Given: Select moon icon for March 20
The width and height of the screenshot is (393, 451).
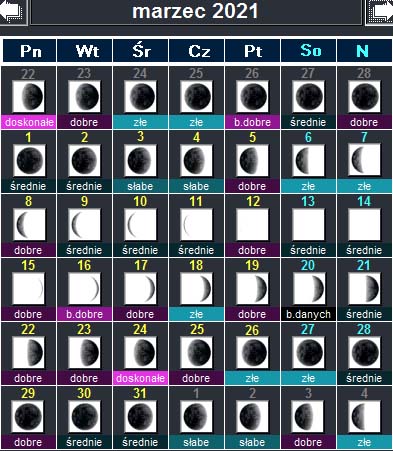Looking at the screenshot, I should pyautogui.click(x=308, y=288).
